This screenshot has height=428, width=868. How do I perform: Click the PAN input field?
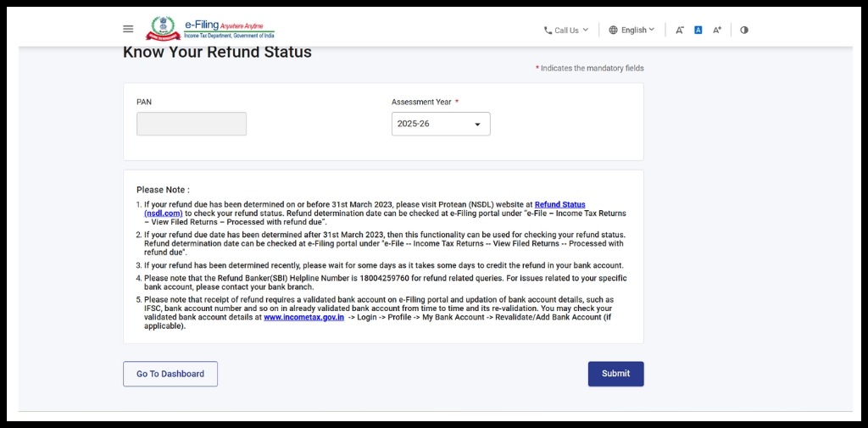click(x=192, y=124)
